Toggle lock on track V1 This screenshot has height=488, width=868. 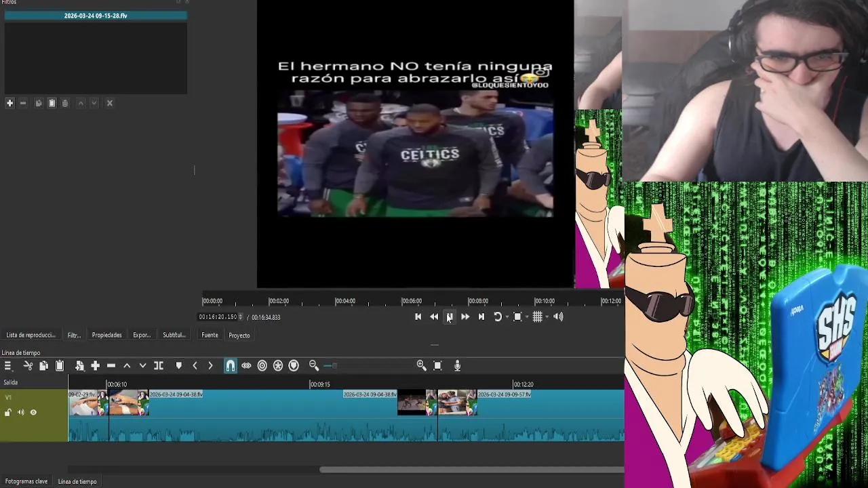click(x=8, y=413)
